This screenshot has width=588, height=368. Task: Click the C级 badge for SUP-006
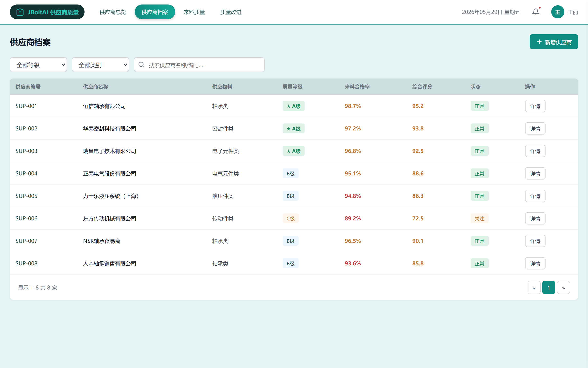(291, 218)
